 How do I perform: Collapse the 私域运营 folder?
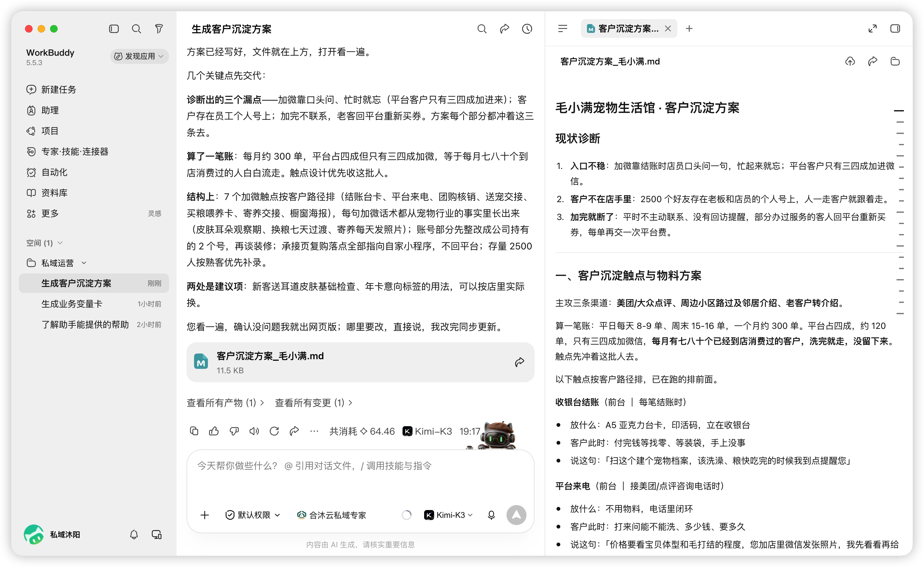click(x=84, y=263)
